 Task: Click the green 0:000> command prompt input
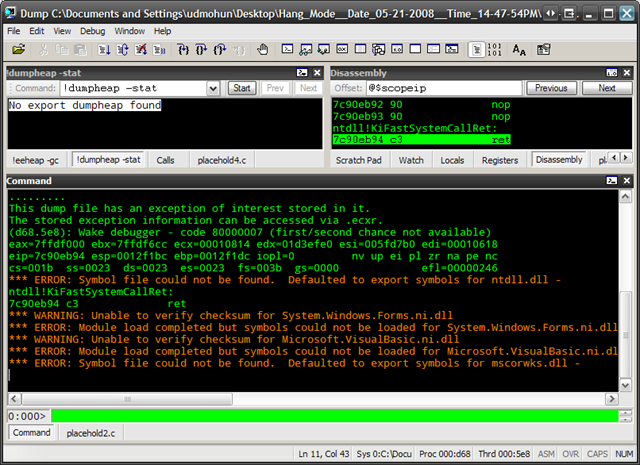(335, 416)
